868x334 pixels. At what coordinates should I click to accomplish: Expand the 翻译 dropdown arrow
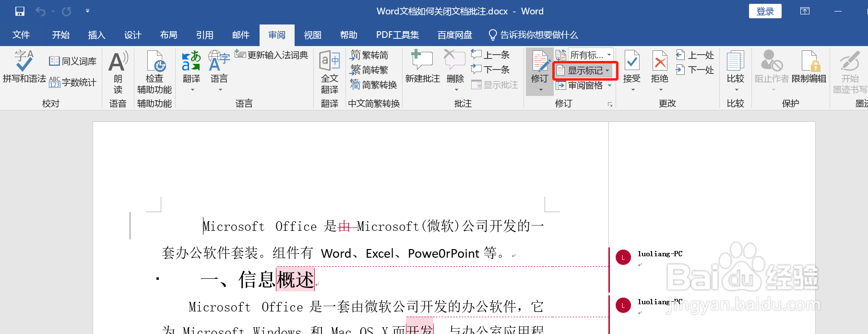click(x=192, y=90)
